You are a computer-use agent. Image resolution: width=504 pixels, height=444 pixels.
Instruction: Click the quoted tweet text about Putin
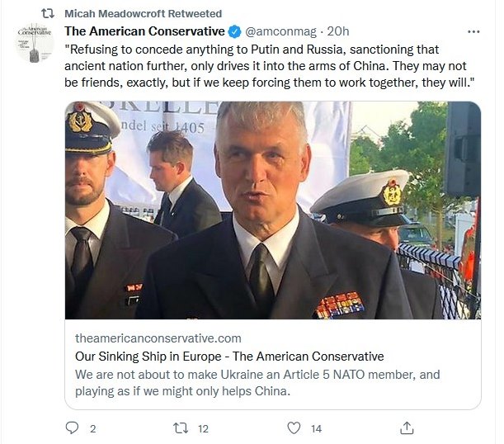270,66
